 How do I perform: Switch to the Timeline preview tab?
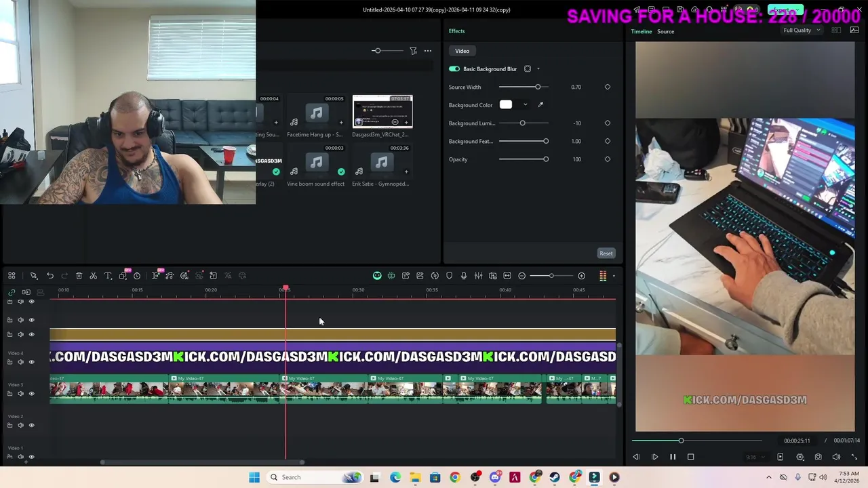[x=642, y=31]
